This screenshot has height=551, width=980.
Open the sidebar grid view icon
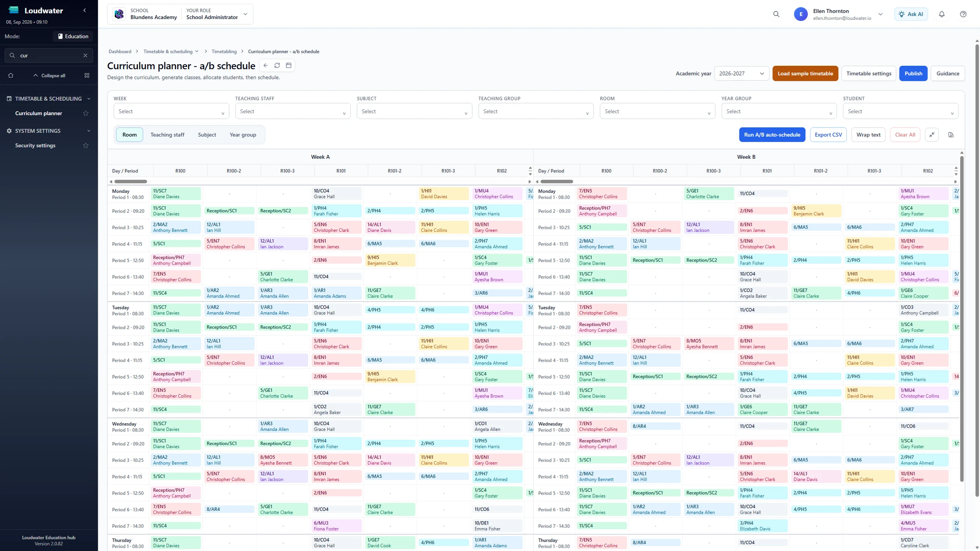pos(87,75)
